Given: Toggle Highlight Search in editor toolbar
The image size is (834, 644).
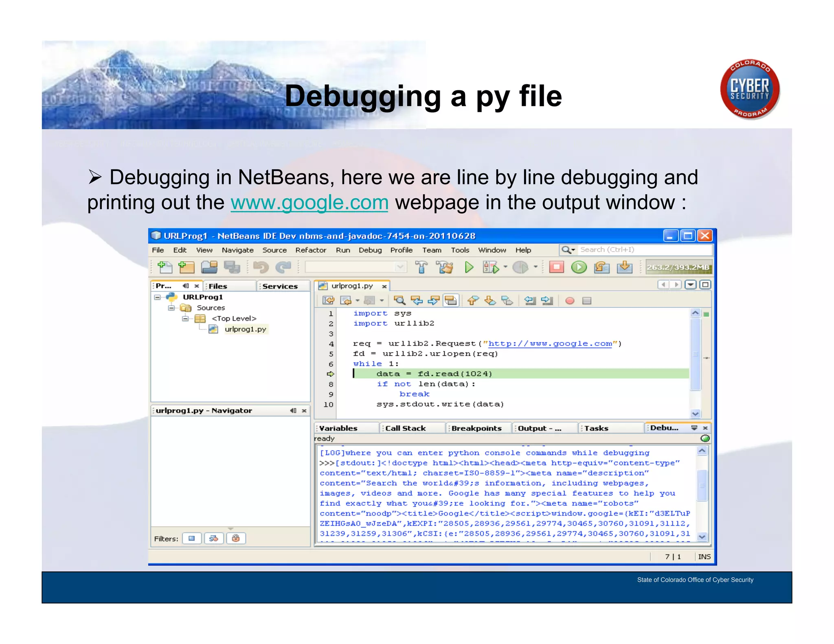Looking at the screenshot, I should pyautogui.click(x=451, y=300).
